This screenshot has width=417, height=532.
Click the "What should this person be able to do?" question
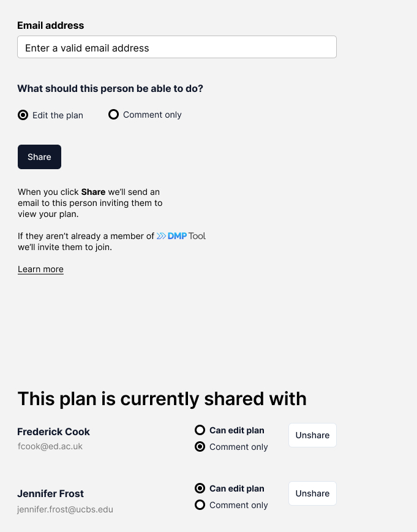[110, 89]
